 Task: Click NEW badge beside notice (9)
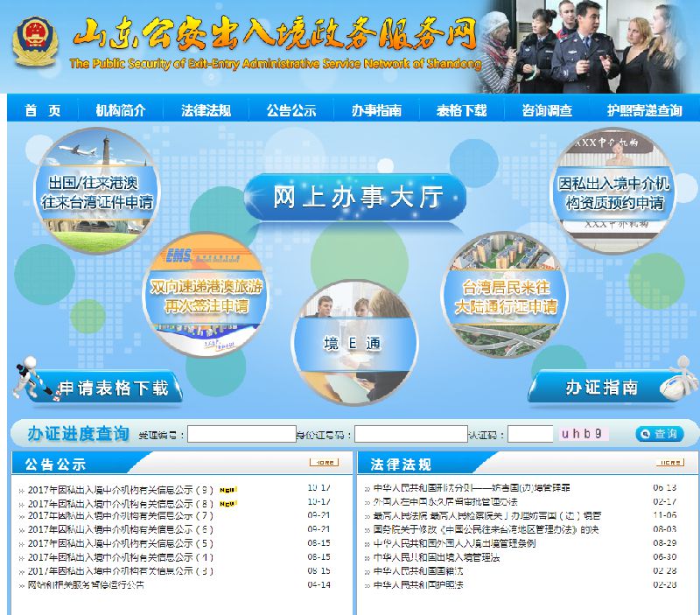228,490
